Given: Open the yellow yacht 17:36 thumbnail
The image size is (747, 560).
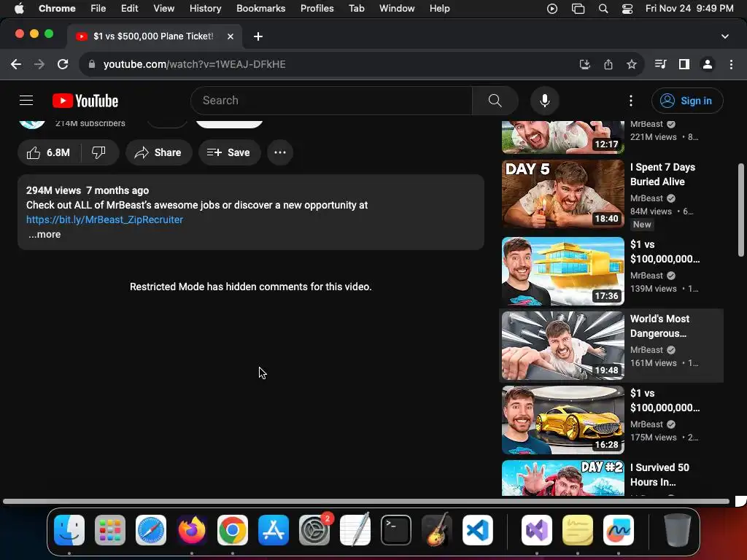Looking at the screenshot, I should click(x=563, y=271).
